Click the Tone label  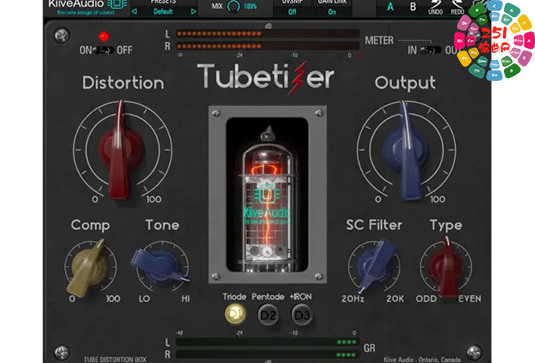(162, 225)
